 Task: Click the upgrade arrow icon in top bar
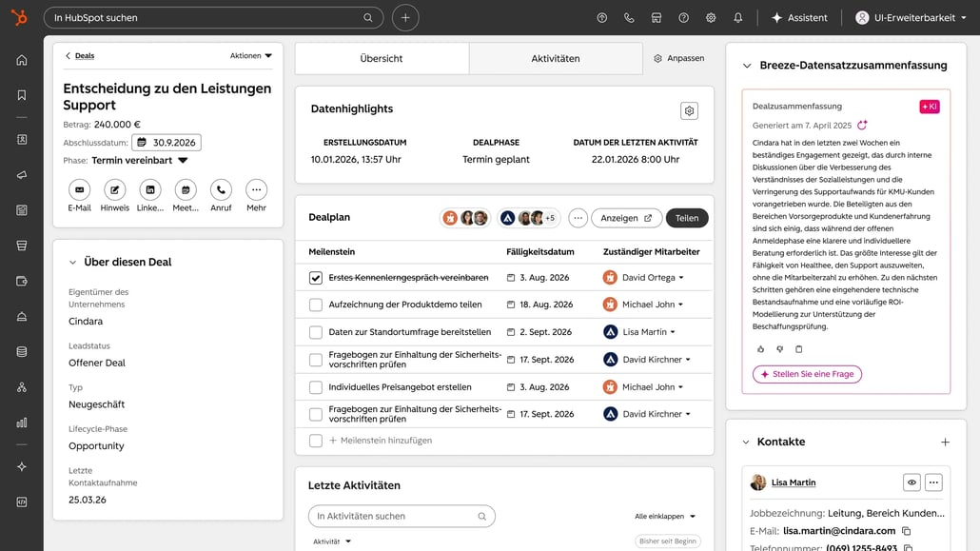tap(602, 17)
